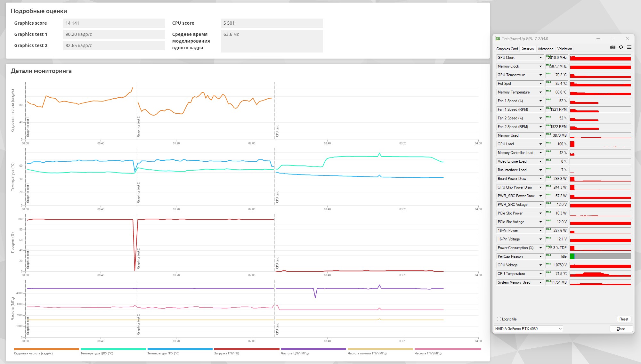Close the GPU-Z window with X

pos(627,38)
